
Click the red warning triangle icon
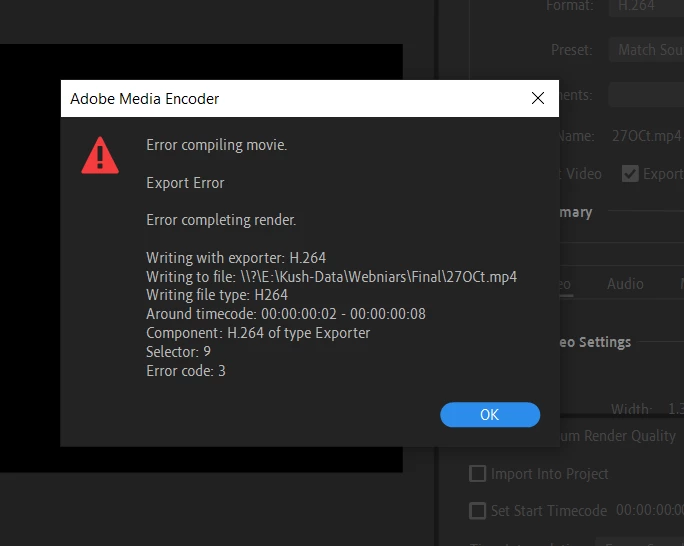(100, 155)
